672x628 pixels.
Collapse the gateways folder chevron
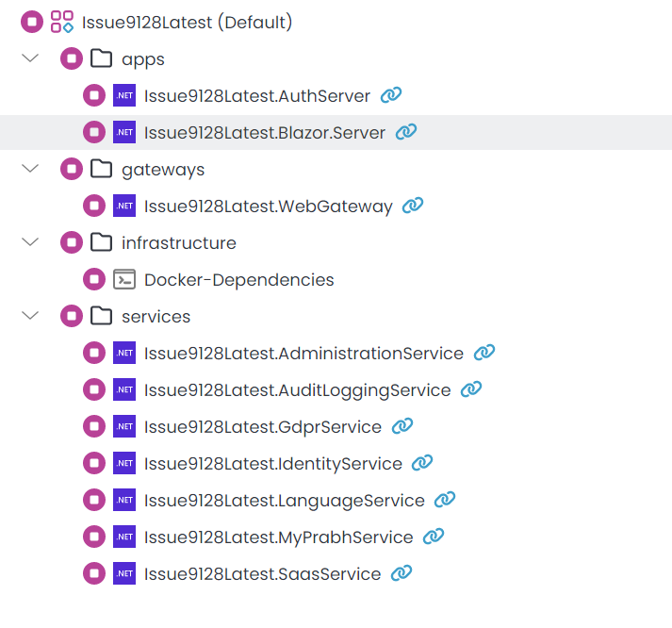point(31,169)
